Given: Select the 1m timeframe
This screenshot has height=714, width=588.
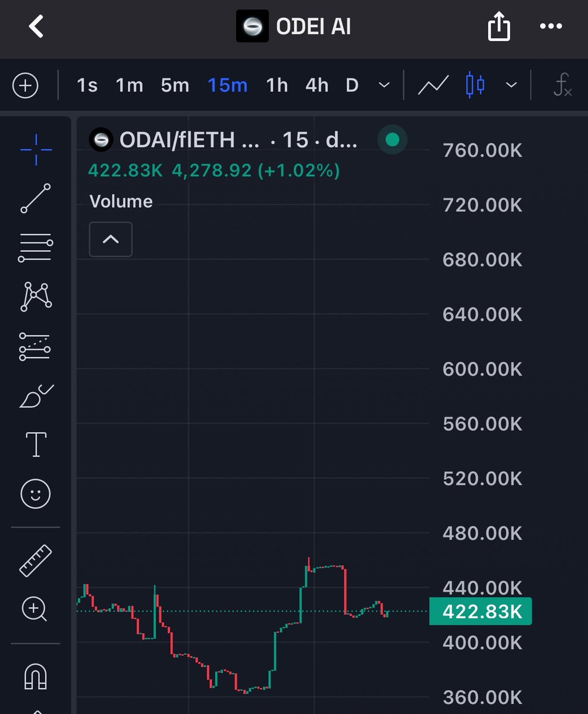Looking at the screenshot, I should click(129, 86).
